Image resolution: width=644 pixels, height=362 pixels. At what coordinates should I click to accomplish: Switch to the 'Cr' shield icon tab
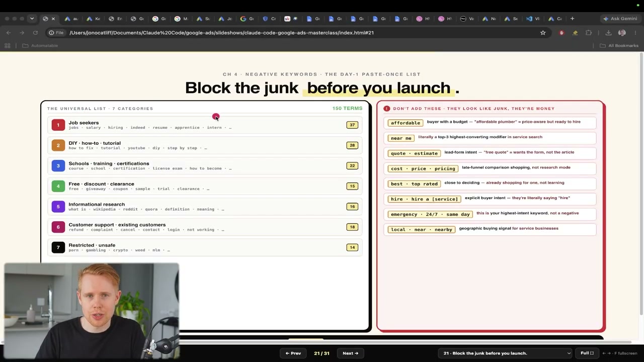pyautogui.click(x=269, y=19)
